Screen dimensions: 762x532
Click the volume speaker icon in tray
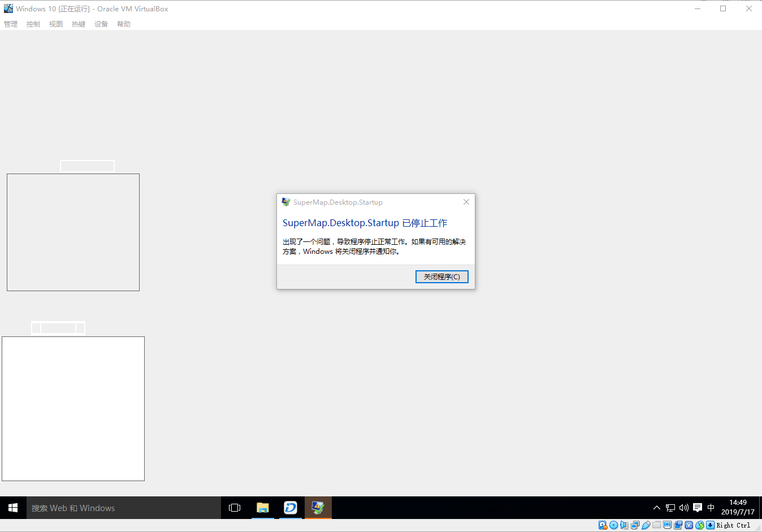click(684, 508)
